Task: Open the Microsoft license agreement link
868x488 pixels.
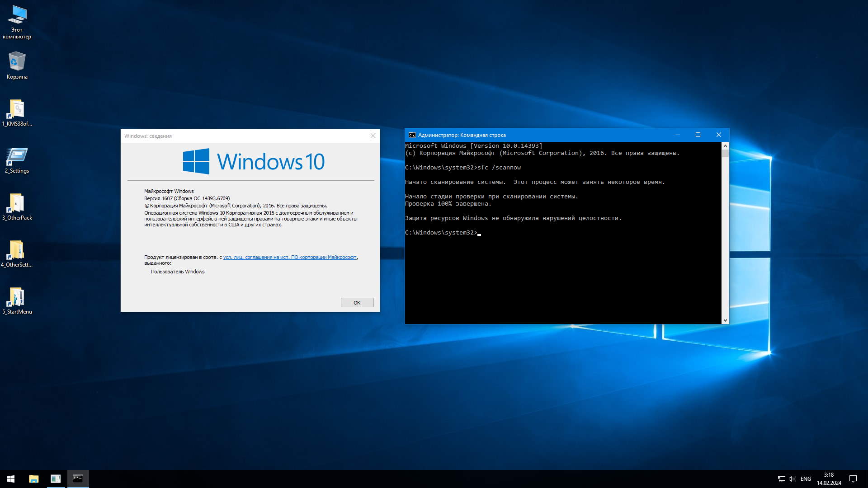Action: click(289, 258)
